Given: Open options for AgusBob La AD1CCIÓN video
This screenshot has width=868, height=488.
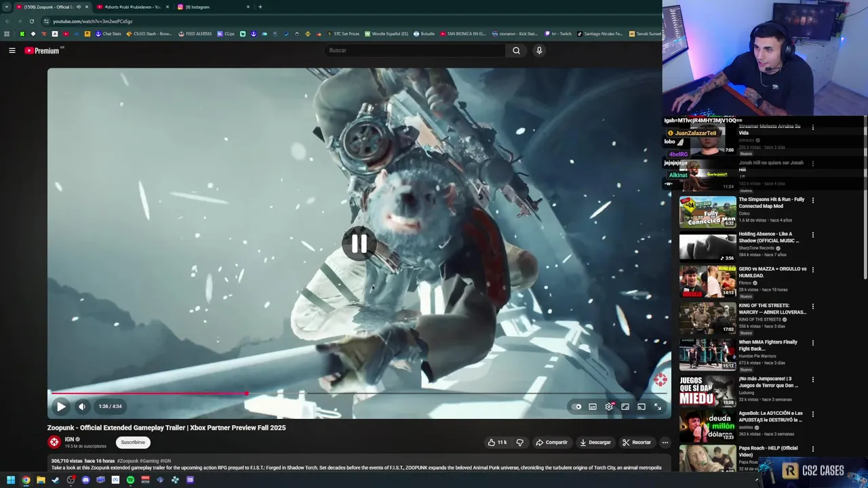Looking at the screenshot, I should tap(812, 414).
